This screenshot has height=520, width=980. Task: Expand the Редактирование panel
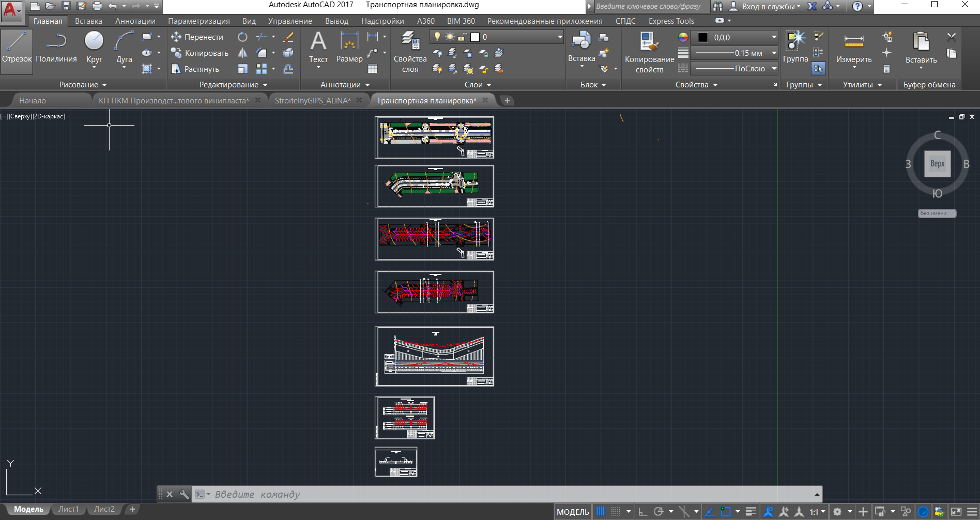pyautogui.click(x=234, y=85)
